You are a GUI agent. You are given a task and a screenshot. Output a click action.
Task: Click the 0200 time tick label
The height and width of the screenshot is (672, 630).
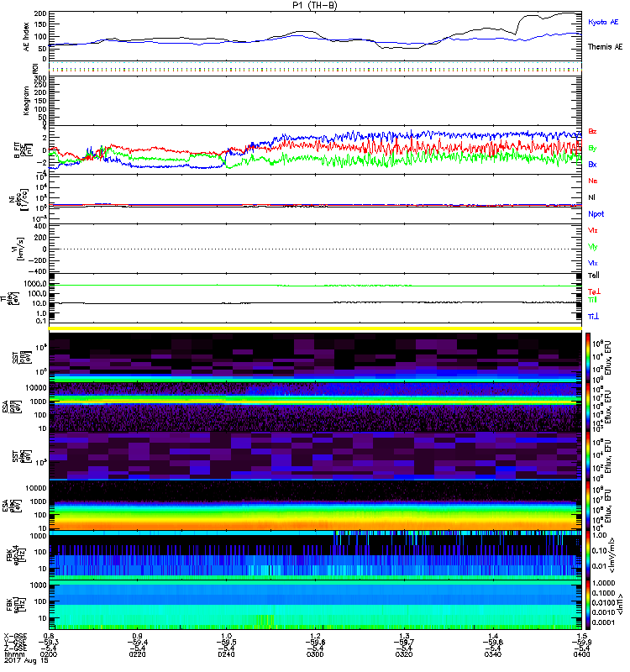[x=49, y=654]
